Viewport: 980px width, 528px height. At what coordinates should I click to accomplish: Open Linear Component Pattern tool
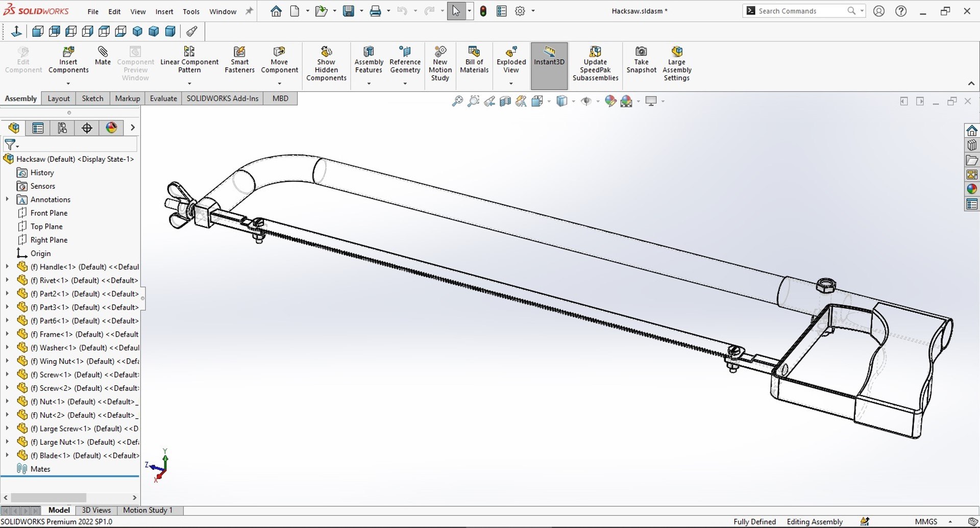(189, 60)
